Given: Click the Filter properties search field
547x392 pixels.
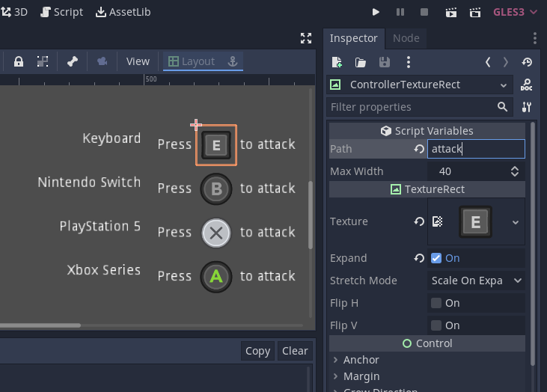Looking at the screenshot, I should [419, 107].
